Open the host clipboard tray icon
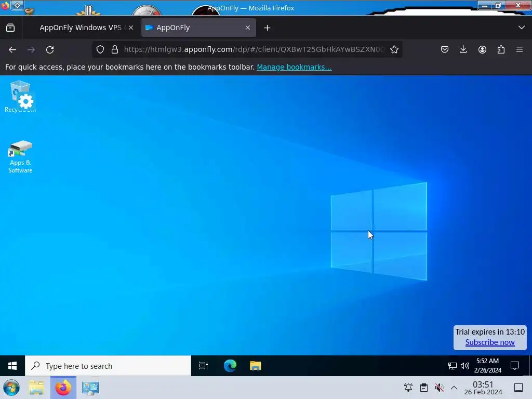Screen dimensions: 532x399 (424, 388)
